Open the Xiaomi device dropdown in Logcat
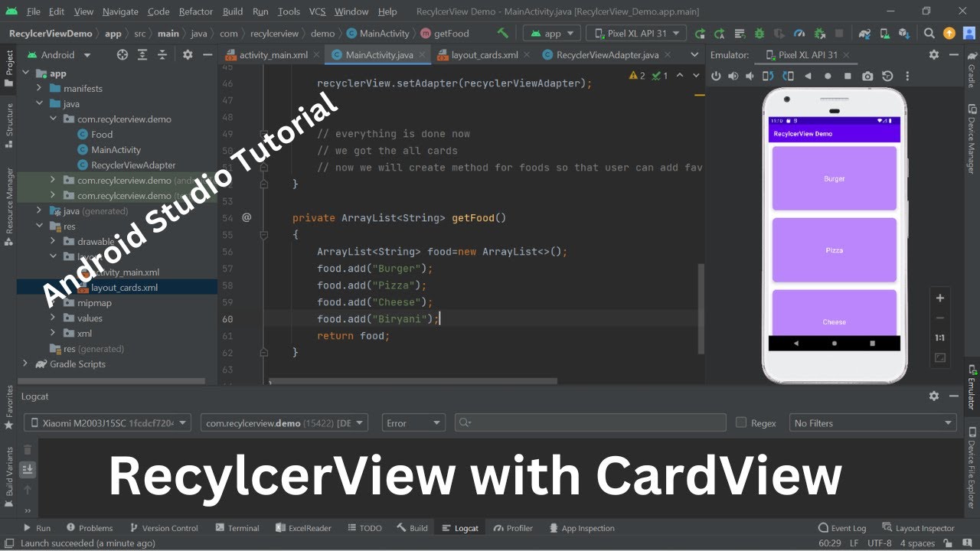This screenshot has width=980, height=551. pyautogui.click(x=107, y=422)
